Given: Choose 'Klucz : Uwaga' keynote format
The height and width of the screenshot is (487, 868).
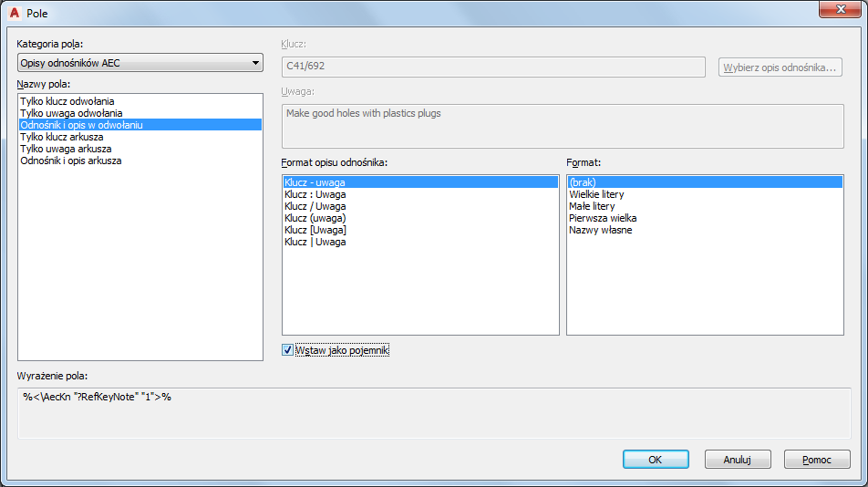Looking at the screenshot, I should 420,194.
